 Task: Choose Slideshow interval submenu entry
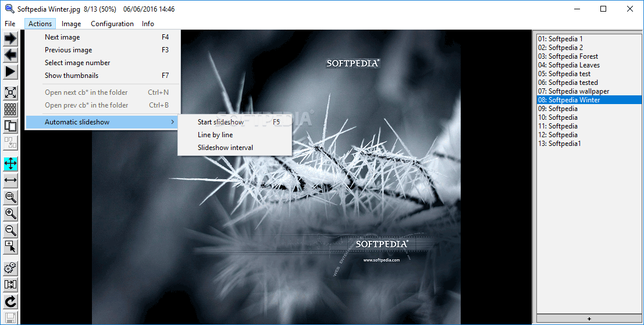pos(234,147)
